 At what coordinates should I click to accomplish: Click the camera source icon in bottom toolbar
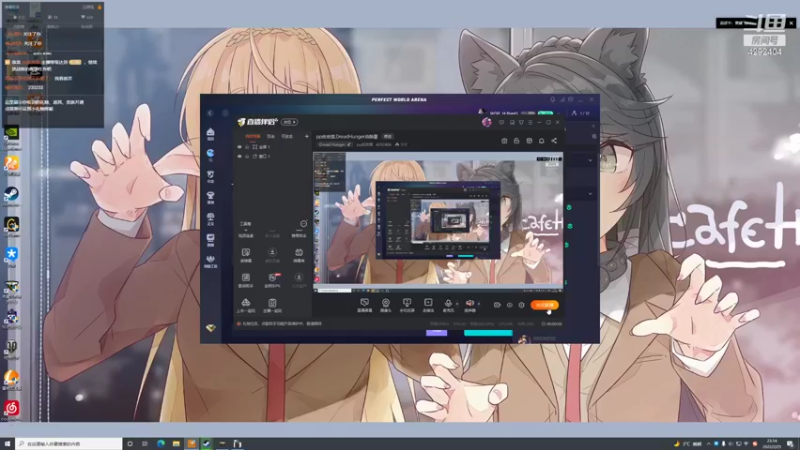(386, 305)
